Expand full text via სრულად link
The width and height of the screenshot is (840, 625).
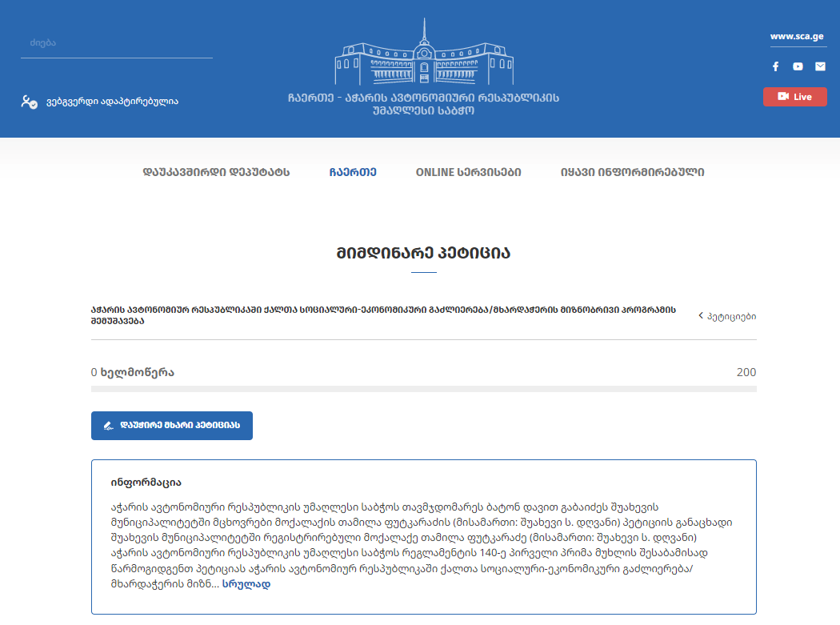click(x=246, y=584)
